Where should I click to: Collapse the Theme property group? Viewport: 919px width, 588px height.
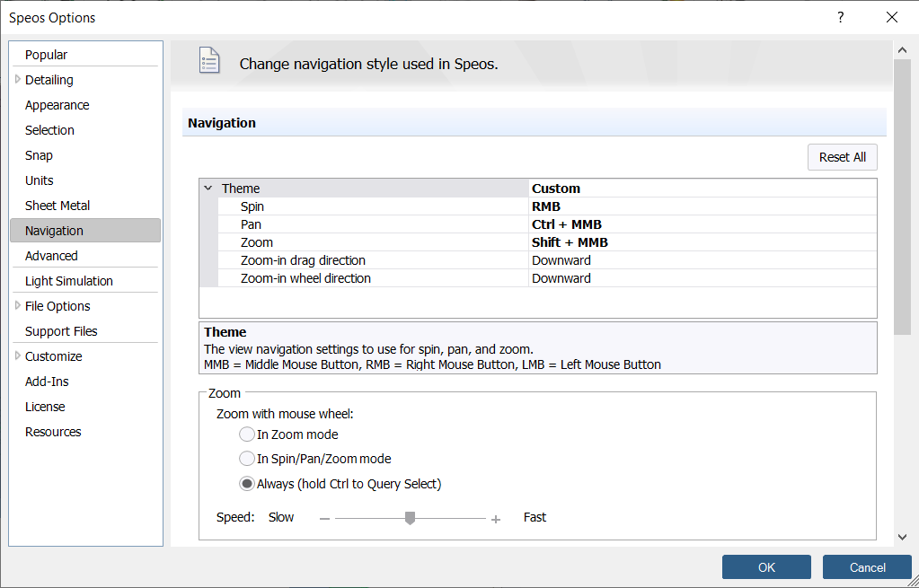coord(208,189)
